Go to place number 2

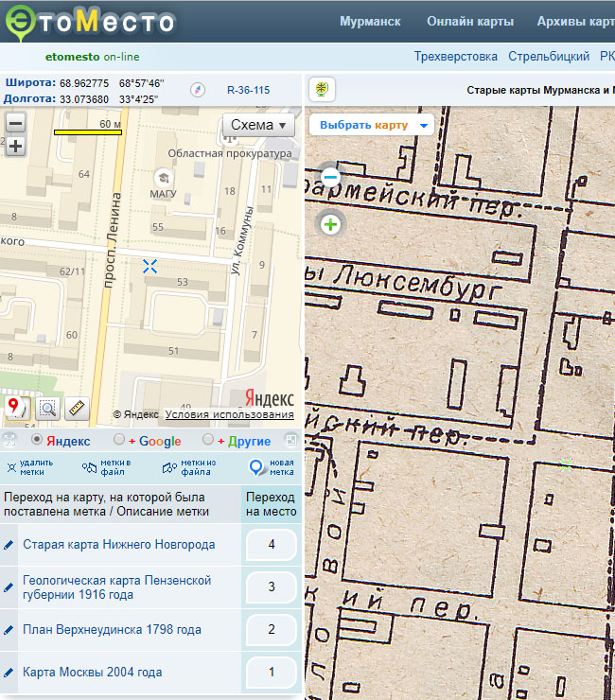pyautogui.click(x=272, y=629)
